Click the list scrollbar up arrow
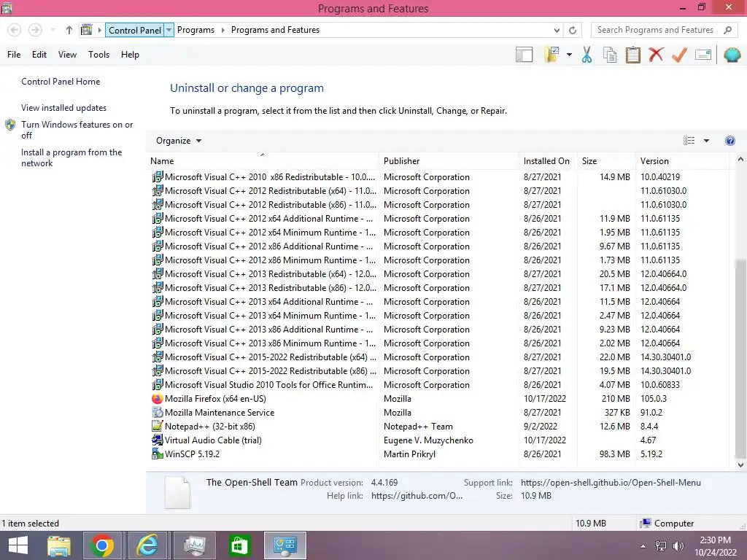The image size is (747, 560). coord(740,160)
